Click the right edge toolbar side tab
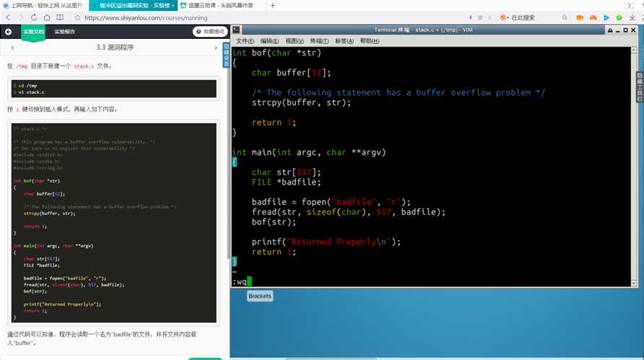Viewport: 644px width, 360px height. point(640,87)
